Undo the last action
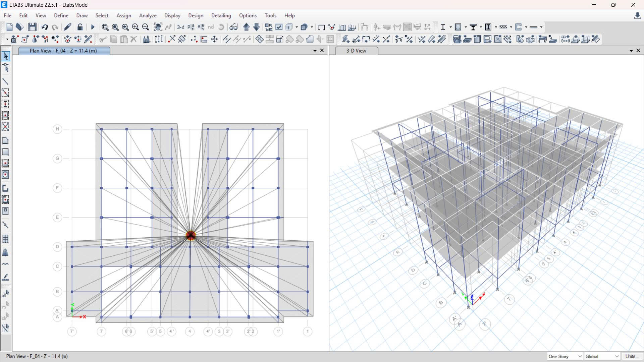The image size is (644, 362). [x=45, y=27]
